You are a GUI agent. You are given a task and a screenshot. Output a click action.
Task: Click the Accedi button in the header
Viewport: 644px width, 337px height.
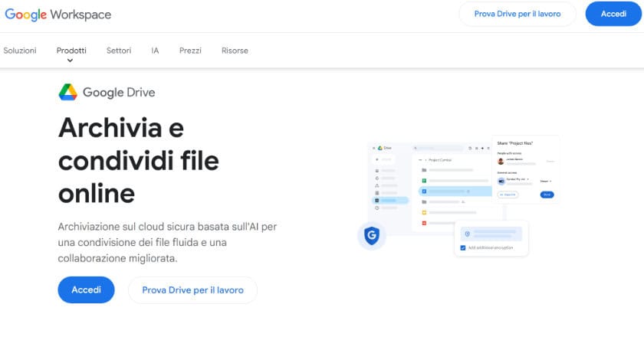click(613, 14)
